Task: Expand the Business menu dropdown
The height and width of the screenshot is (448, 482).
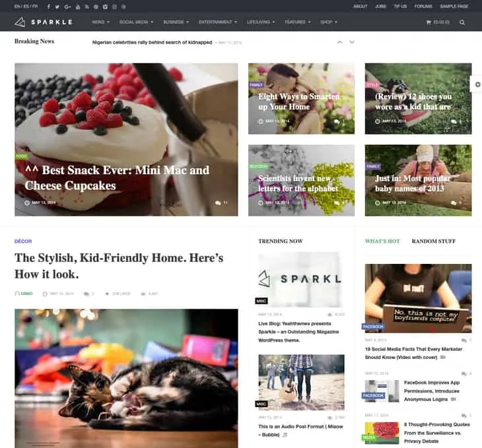Action: pyautogui.click(x=176, y=22)
